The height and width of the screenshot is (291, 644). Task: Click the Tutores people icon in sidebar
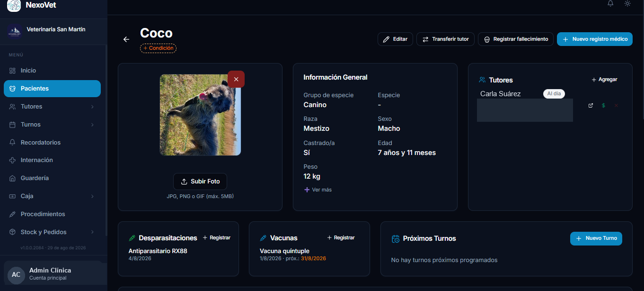coord(12,107)
